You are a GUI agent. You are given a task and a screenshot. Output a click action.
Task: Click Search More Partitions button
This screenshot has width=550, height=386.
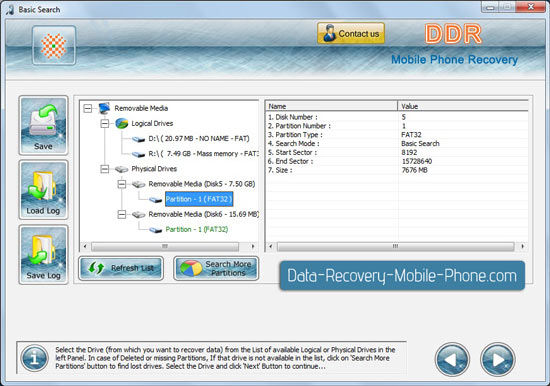point(216,268)
